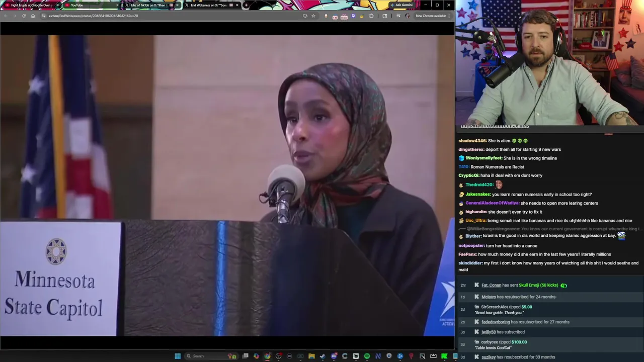Open Fat_Conan's profile link
644x362 pixels.
[x=491, y=286]
